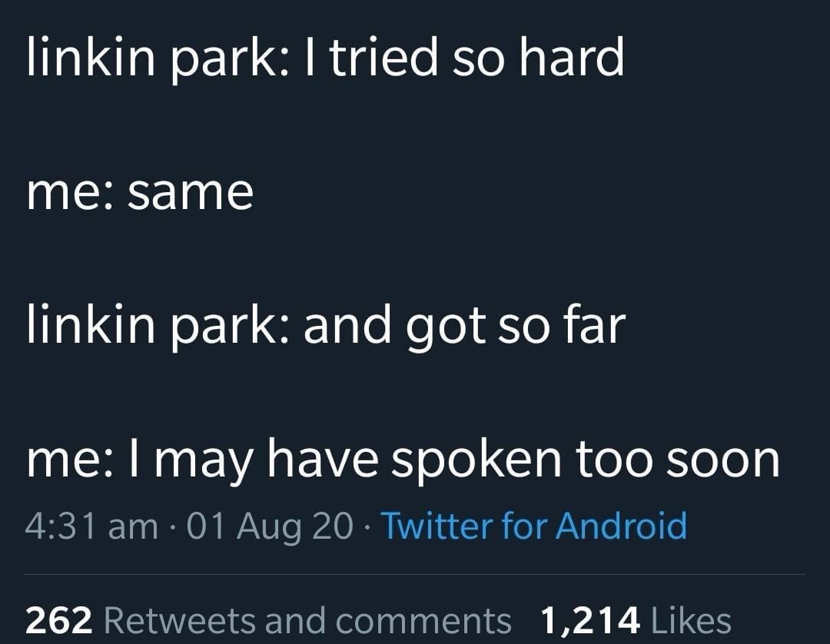Click the word 'Likes' in stats row
Screen dimensions: 830x644
(x=691, y=620)
